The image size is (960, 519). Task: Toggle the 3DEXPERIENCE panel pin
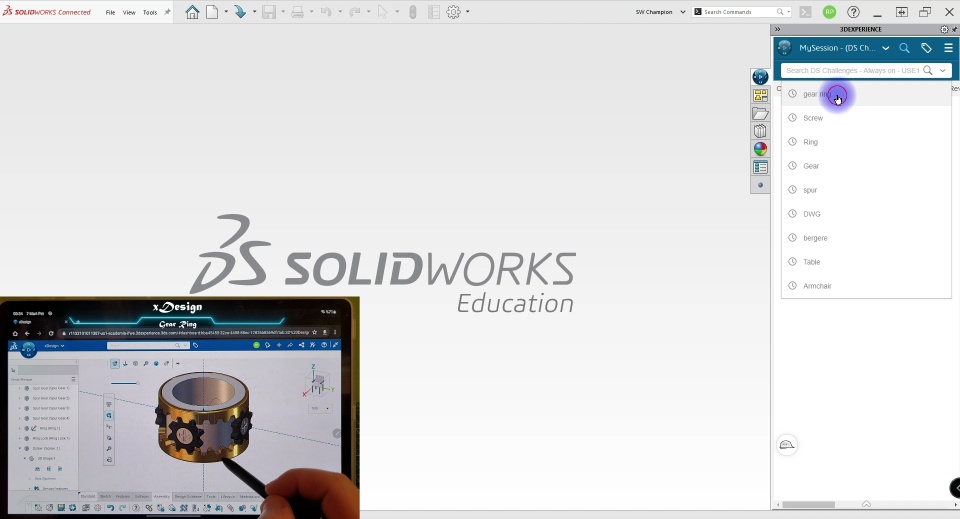[954, 29]
